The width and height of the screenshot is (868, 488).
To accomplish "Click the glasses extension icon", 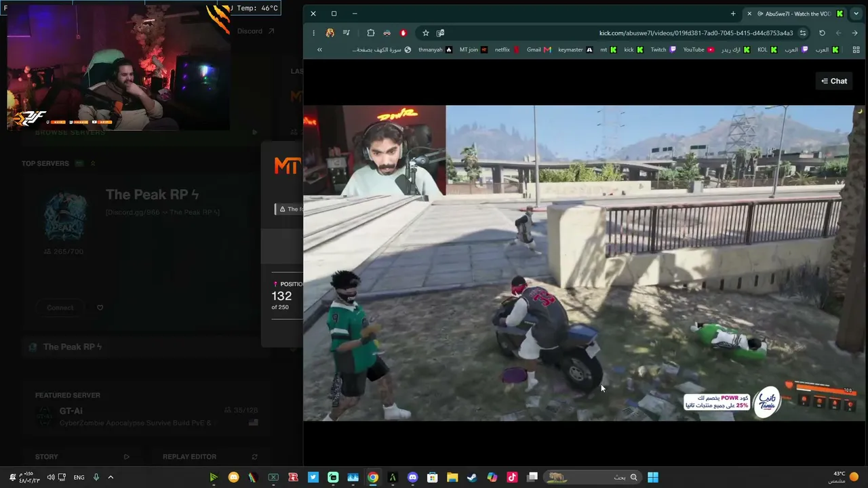I will coord(387,33).
